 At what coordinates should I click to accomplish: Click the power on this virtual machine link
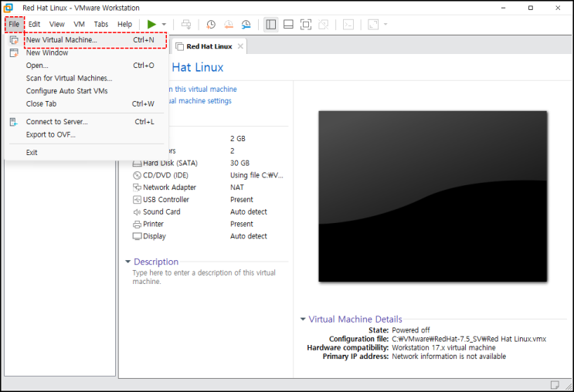pos(203,90)
